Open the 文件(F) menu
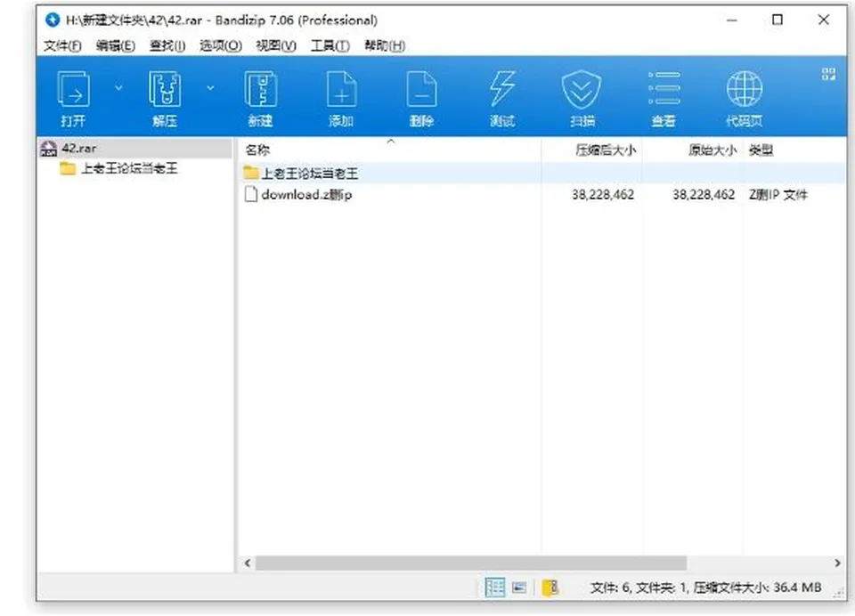The image size is (855, 616). pos(62,45)
